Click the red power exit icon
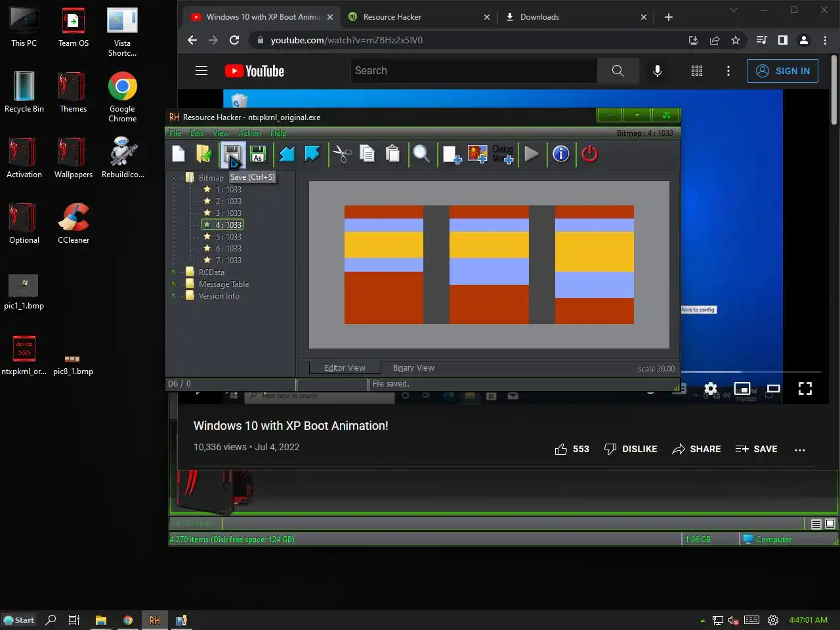Screen dimensions: 840x630 click(589, 154)
